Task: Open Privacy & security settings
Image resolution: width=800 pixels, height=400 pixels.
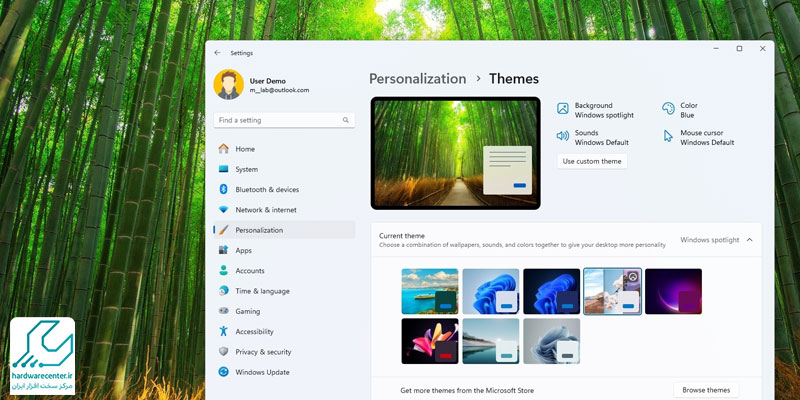Action: (285, 352)
